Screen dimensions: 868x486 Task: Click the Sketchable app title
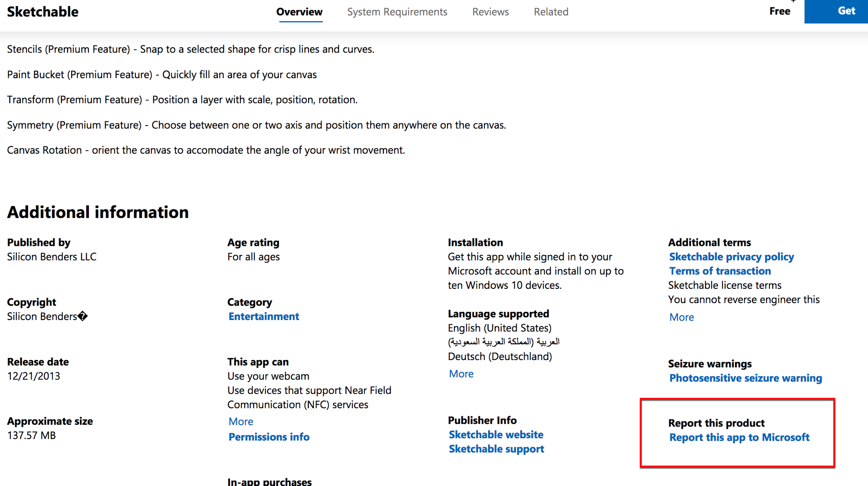tap(42, 11)
